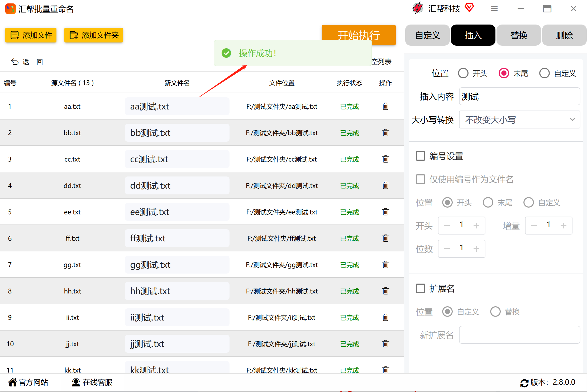The height and width of the screenshot is (392, 587).
Task: Switch to the 自定义 tab
Action: point(427,35)
